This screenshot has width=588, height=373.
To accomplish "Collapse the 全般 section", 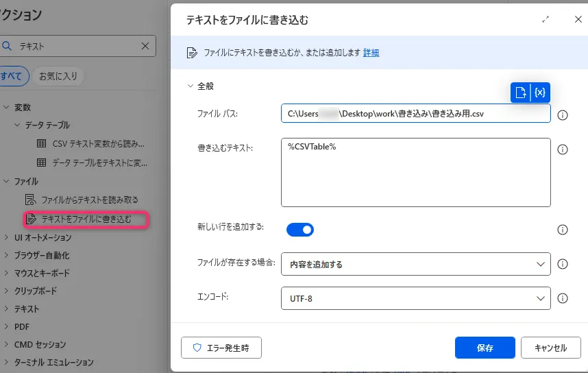I will point(191,86).
